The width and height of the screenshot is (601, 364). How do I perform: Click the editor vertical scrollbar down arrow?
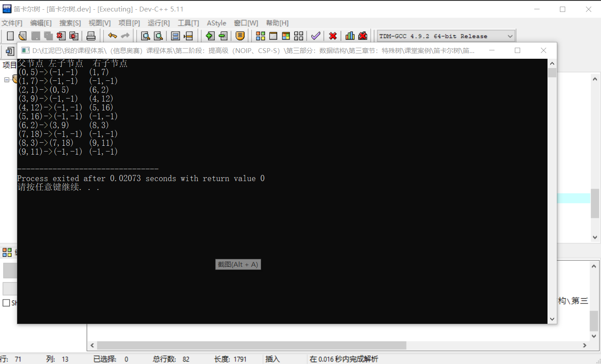tap(595, 237)
